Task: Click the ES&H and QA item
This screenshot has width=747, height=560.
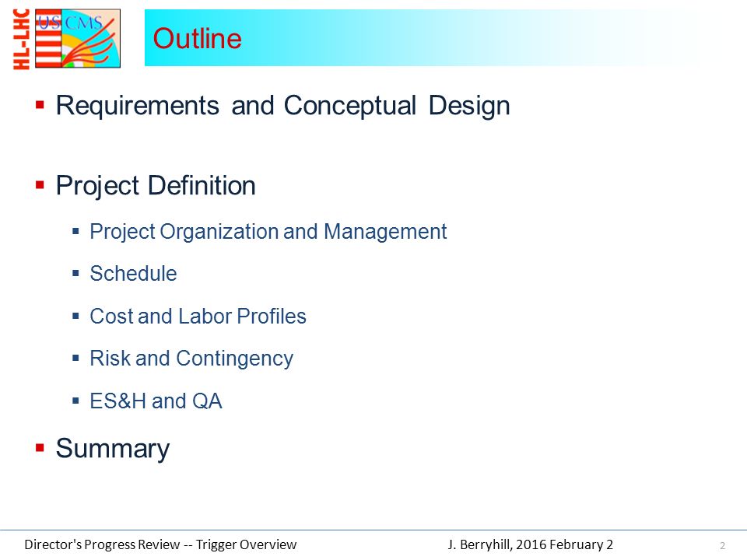Action: [x=156, y=401]
